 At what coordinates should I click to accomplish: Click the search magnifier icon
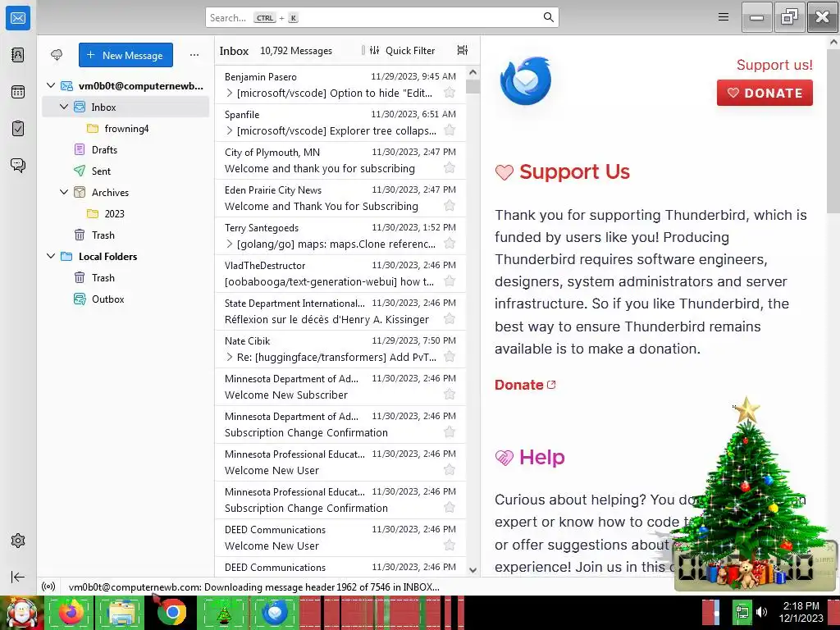(548, 17)
